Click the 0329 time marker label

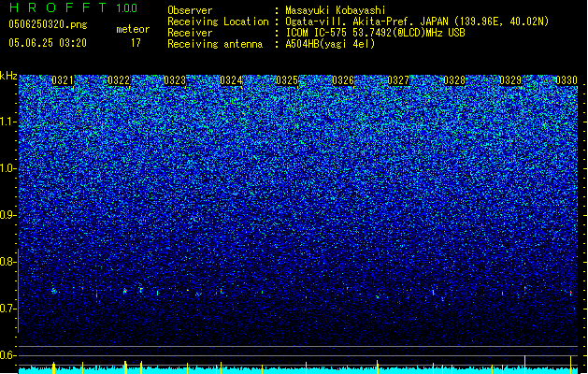point(510,80)
